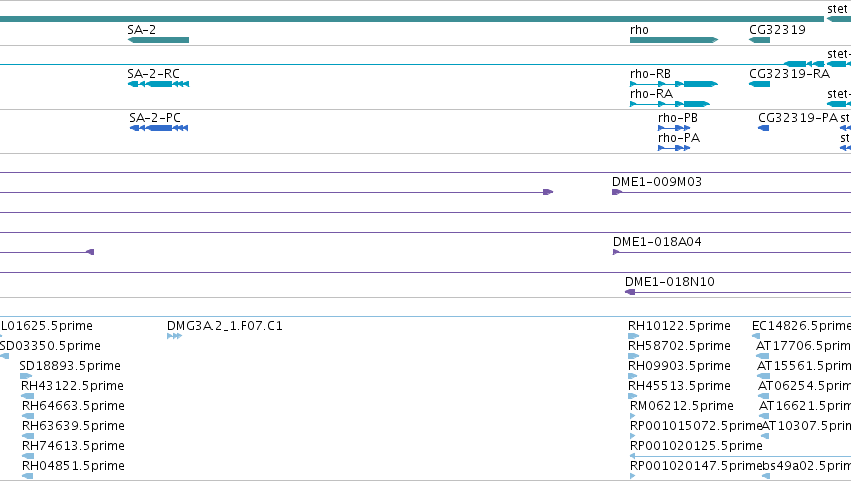Click the DME1-009M03 clone start marker
Screen dimensions: 851x481
pos(617,192)
